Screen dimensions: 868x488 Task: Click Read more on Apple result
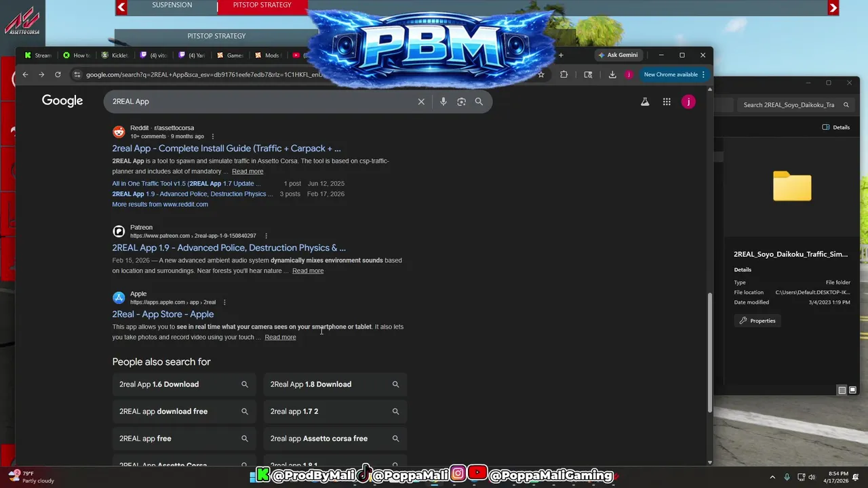pos(280,338)
